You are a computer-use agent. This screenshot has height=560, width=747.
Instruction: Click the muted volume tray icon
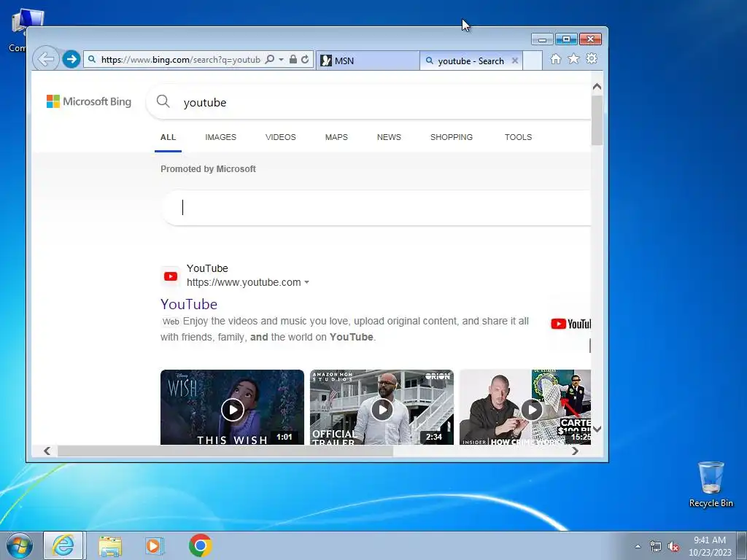[x=673, y=546]
